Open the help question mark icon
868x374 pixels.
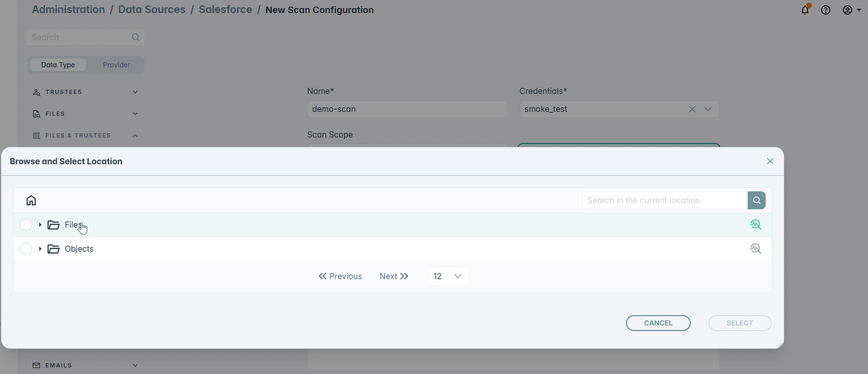(826, 10)
